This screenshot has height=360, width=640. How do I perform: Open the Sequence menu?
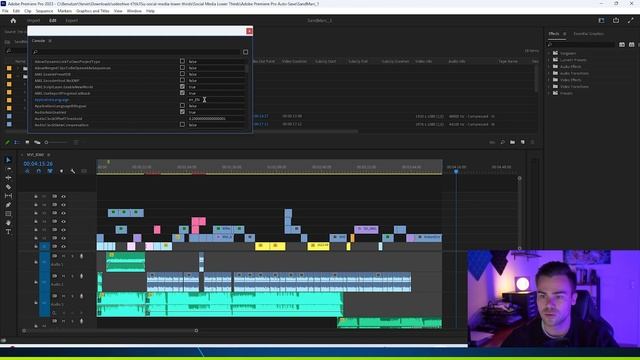click(x=44, y=11)
